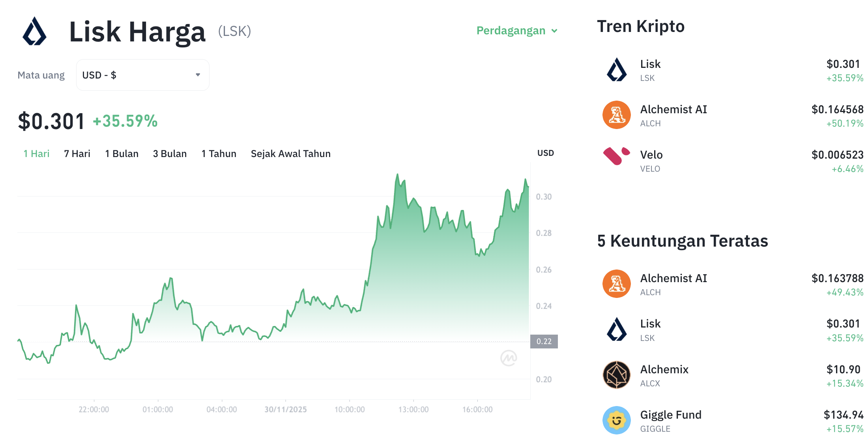Open the USD - $ currency selector

click(x=142, y=75)
